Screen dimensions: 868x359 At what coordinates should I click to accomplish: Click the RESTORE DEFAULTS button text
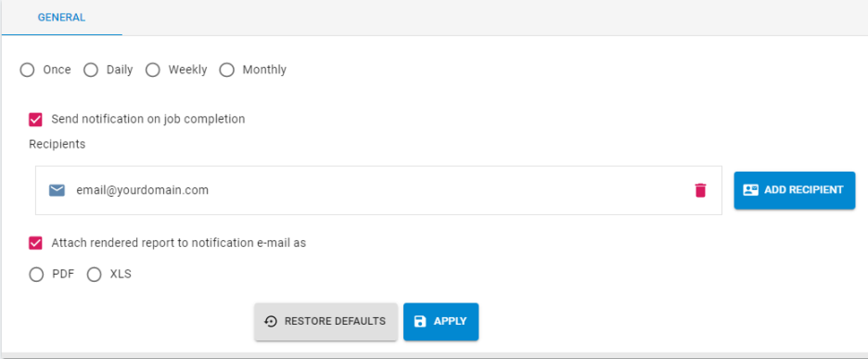335,321
